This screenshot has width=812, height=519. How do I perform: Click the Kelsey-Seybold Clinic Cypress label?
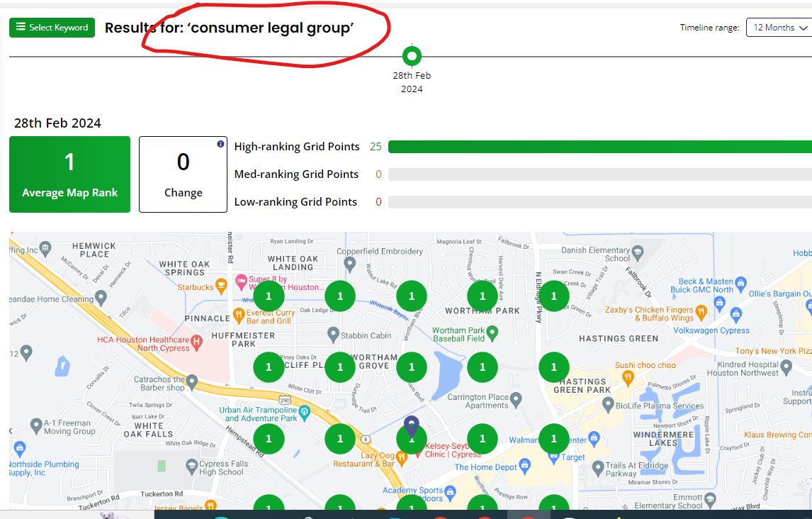[x=453, y=450]
